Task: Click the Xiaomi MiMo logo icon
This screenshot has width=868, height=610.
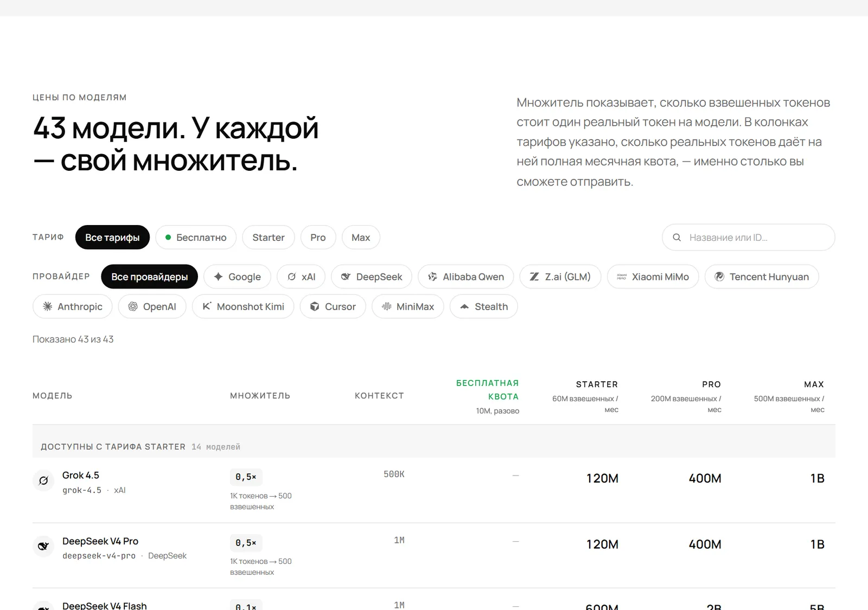Action: [x=622, y=277]
